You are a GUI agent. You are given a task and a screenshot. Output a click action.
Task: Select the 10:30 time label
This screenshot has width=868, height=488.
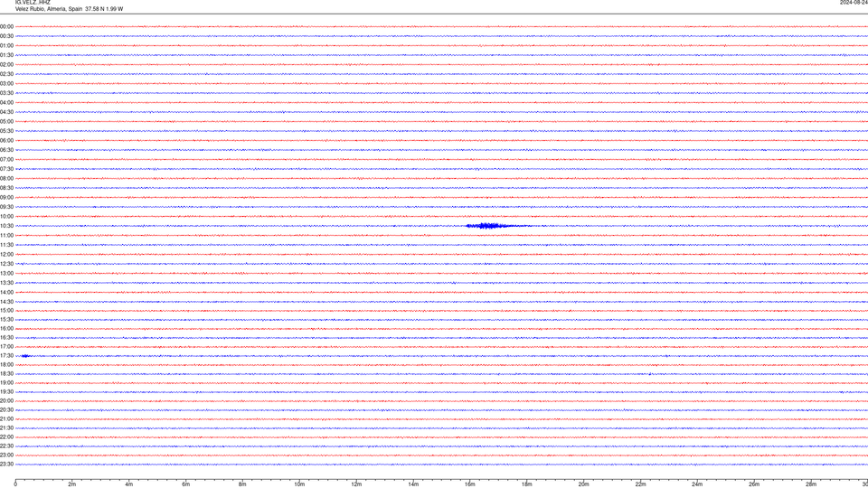point(6,226)
